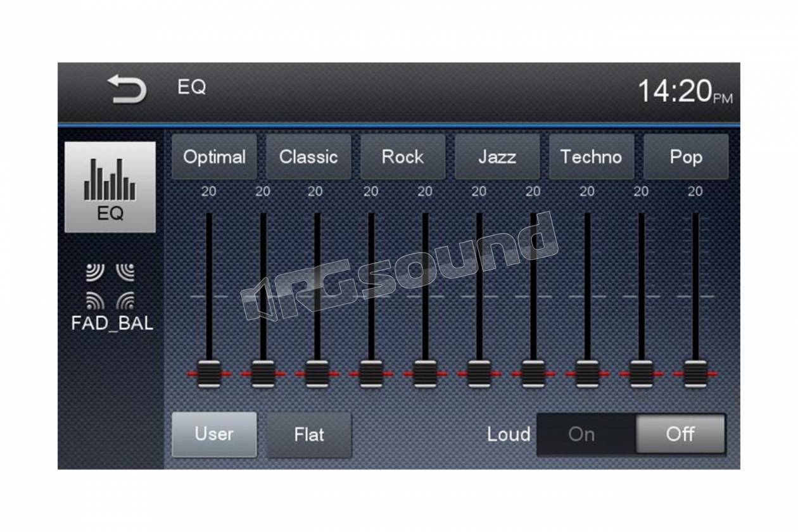Click the seventh EQ band slider knob
The width and height of the screenshot is (798, 532).
tap(533, 374)
